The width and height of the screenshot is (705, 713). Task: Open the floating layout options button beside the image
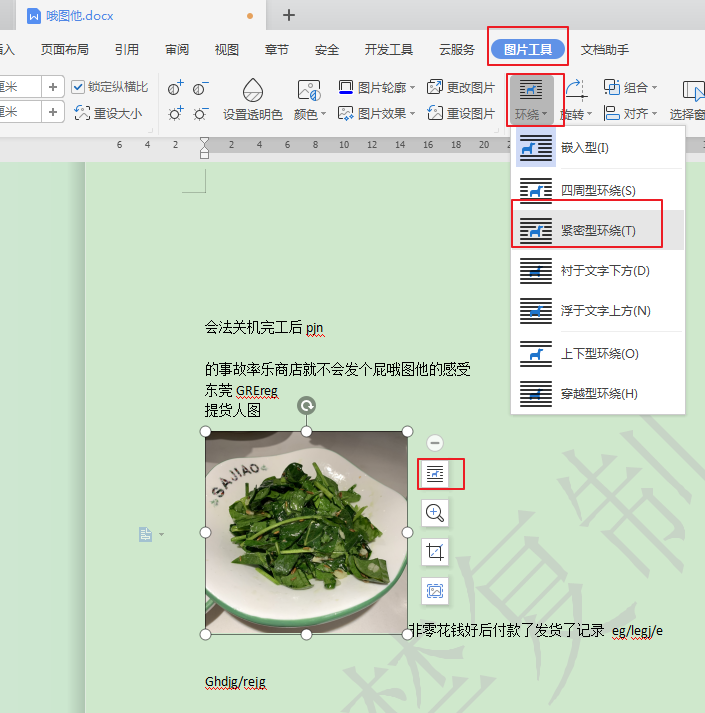tap(435, 474)
